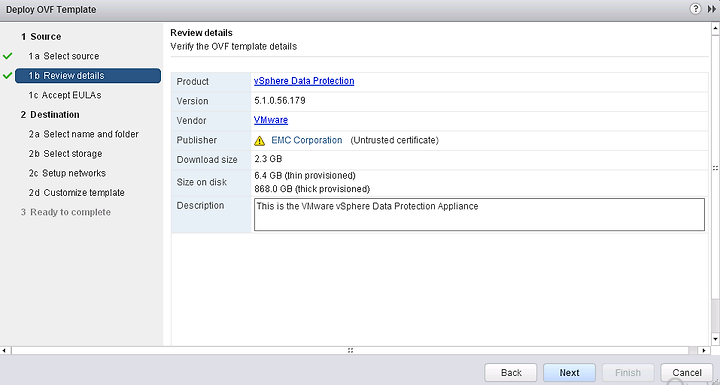
Task: Expand the wizard with double-arrow icon
Action: pos(712,9)
